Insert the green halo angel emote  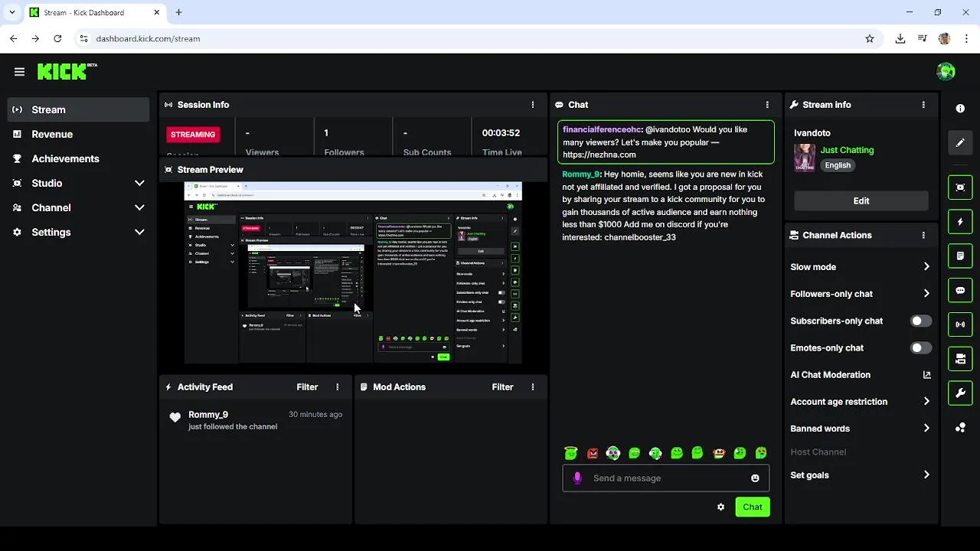(x=570, y=453)
